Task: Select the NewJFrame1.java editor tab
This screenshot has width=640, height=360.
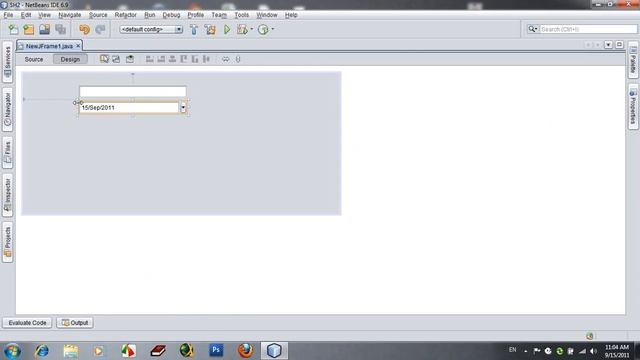Action: [49, 46]
